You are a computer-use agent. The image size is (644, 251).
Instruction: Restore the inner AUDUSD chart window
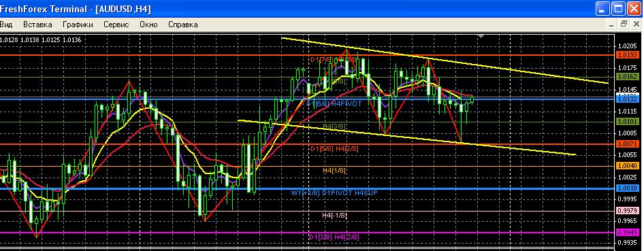pos(624,24)
